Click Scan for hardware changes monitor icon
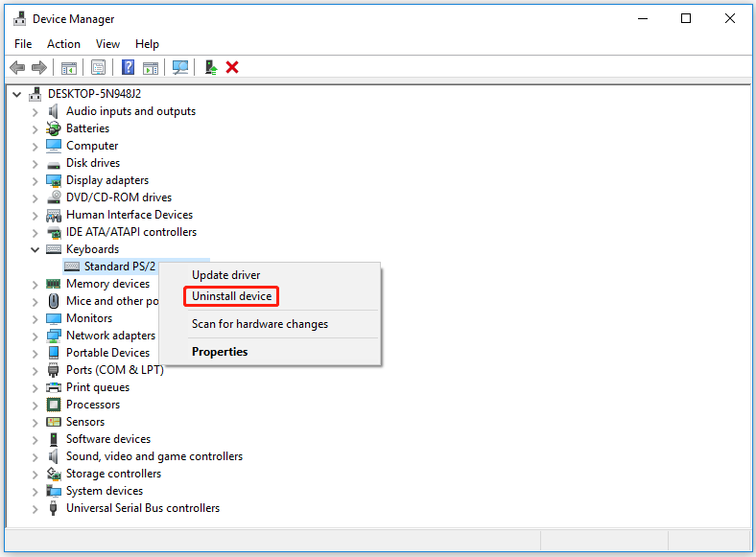This screenshot has width=756, height=557. click(x=180, y=67)
